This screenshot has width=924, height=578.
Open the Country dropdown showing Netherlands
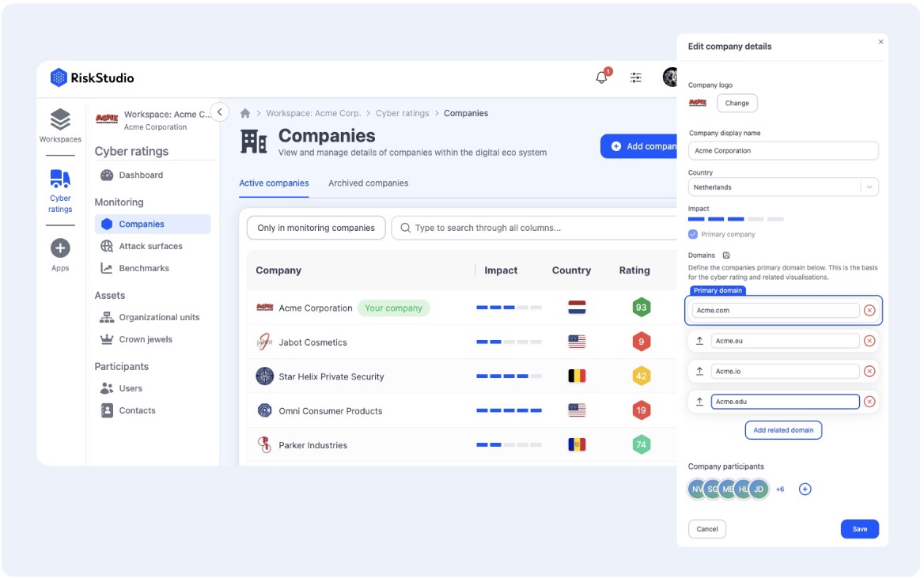[783, 187]
